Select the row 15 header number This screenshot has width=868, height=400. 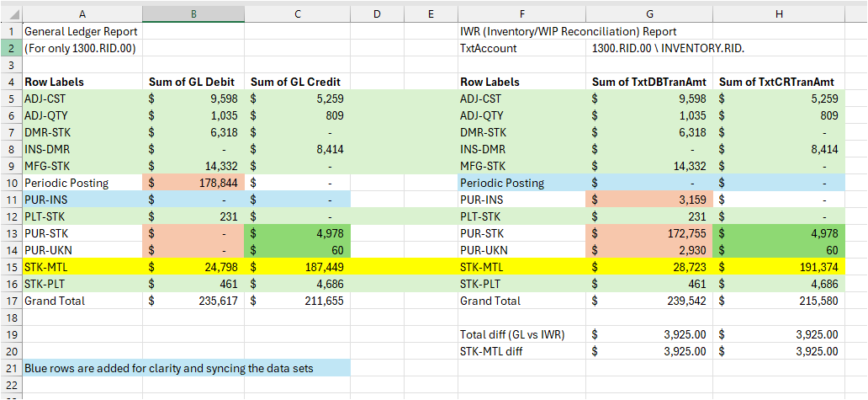(10, 267)
